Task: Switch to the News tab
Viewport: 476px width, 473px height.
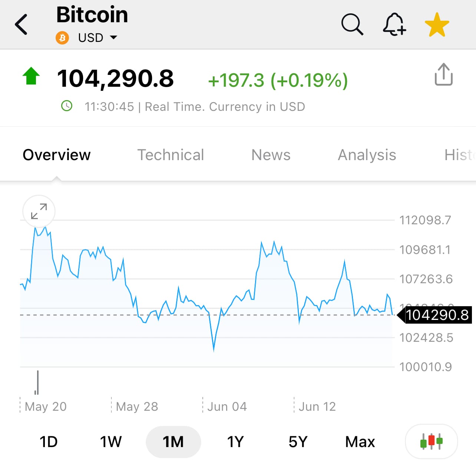Action: (271, 155)
